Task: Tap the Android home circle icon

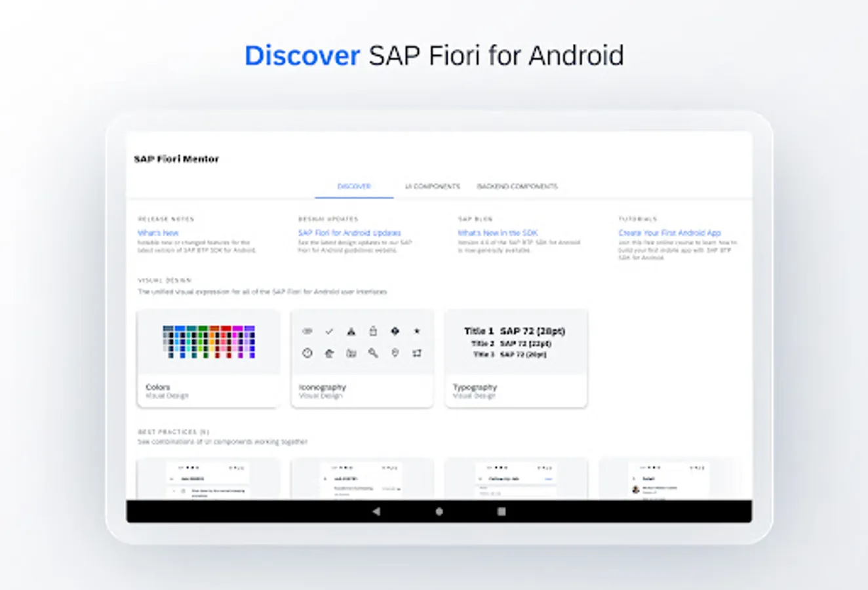Action: click(x=439, y=511)
